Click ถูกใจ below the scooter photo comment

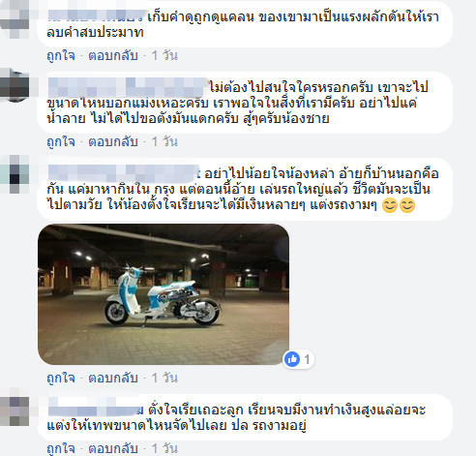click(x=61, y=378)
